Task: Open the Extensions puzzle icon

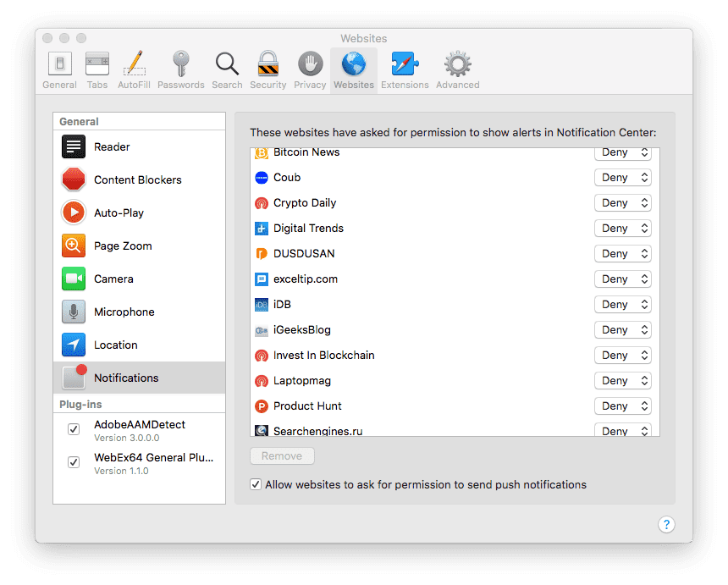Action: 405,63
